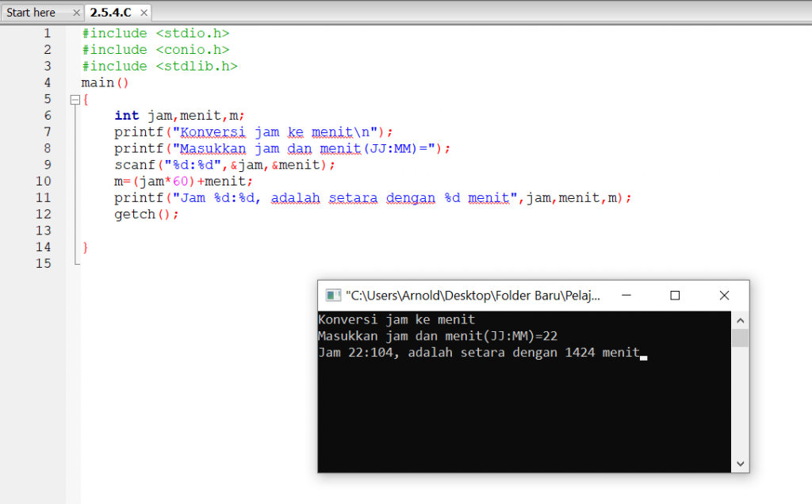Close the 2.5.4.C tab

pos(144,13)
